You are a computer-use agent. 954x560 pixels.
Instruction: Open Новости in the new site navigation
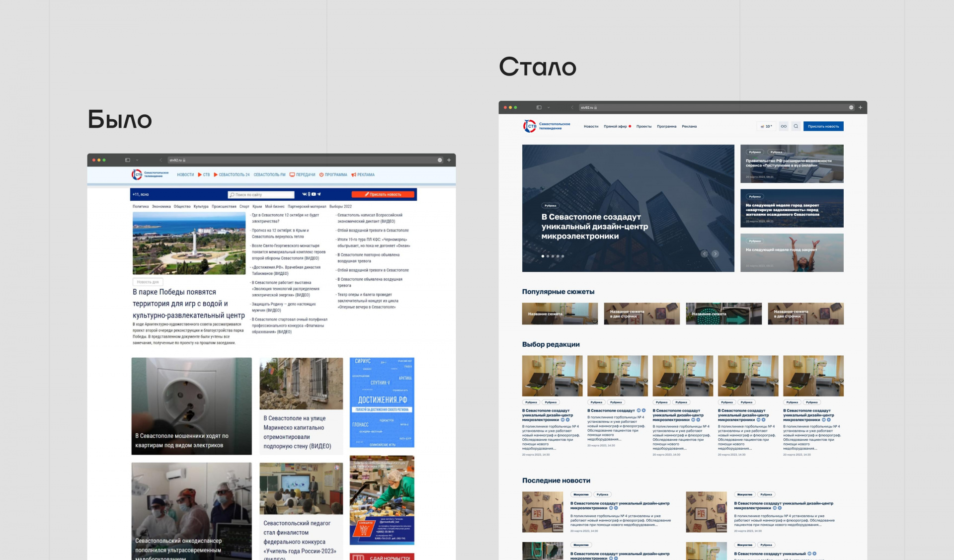coord(591,126)
